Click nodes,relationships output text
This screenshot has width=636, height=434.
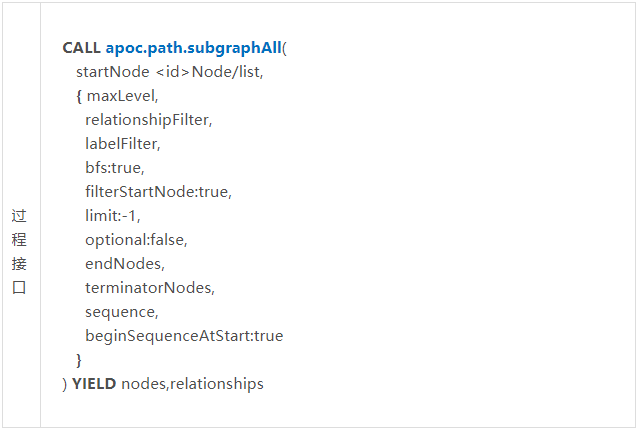click(x=193, y=384)
